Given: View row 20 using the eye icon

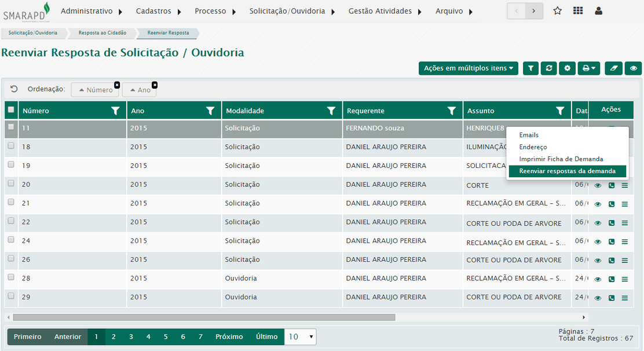Looking at the screenshot, I should click(598, 186).
